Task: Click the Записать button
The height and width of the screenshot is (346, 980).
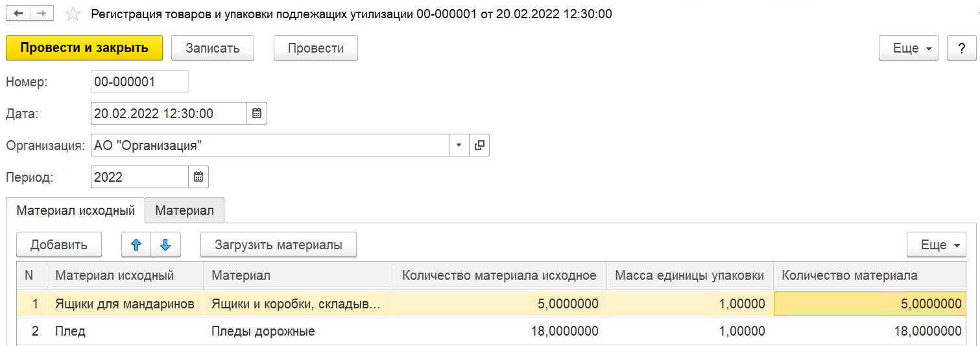Action: point(213,48)
